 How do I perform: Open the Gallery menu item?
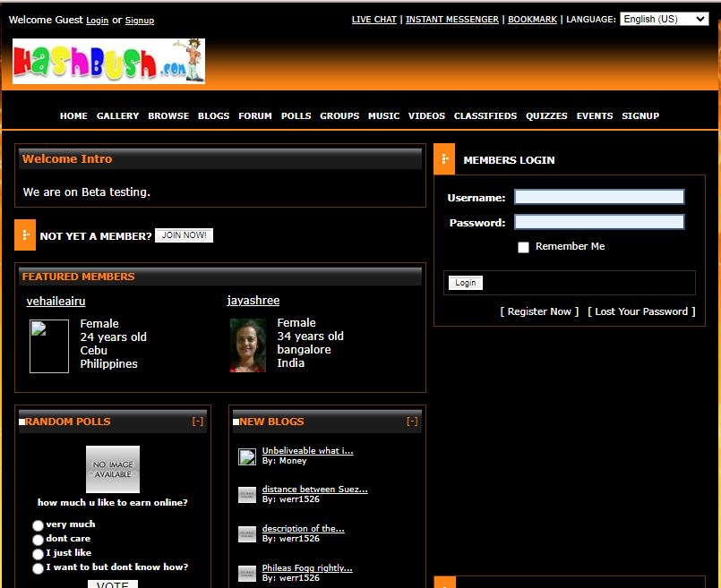click(x=117, y=115)
